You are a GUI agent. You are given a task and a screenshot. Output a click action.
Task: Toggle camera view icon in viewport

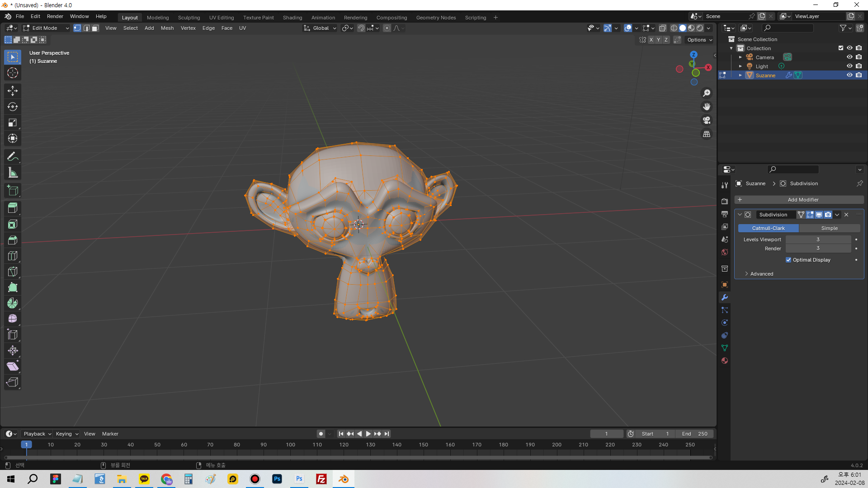click(x=707, y=120)
